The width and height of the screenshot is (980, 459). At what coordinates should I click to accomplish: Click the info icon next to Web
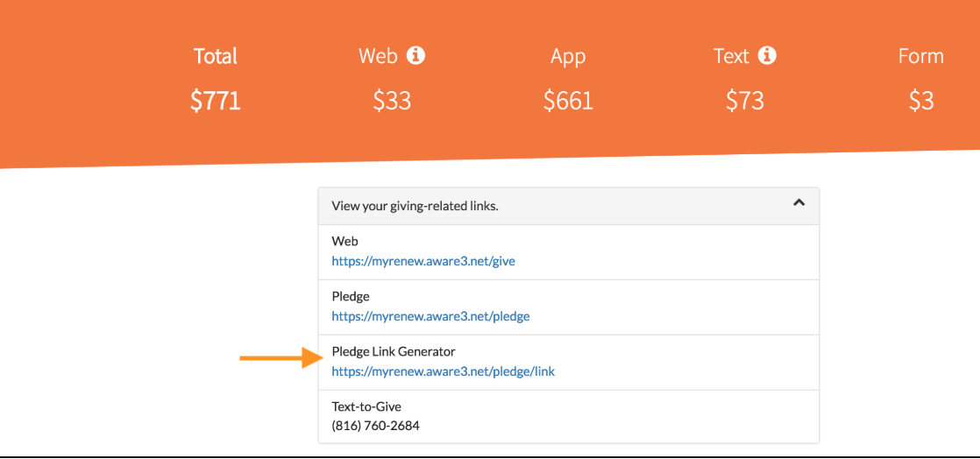click(415, 56)
